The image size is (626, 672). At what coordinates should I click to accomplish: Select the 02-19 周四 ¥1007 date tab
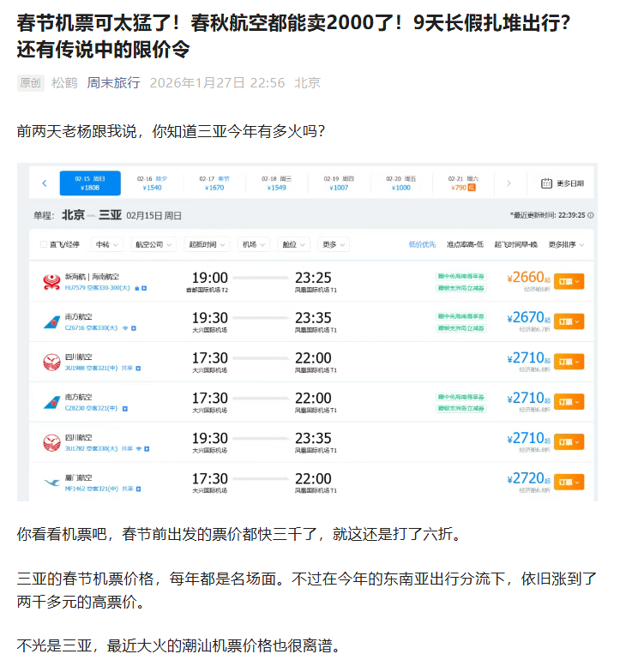point(339,183)
